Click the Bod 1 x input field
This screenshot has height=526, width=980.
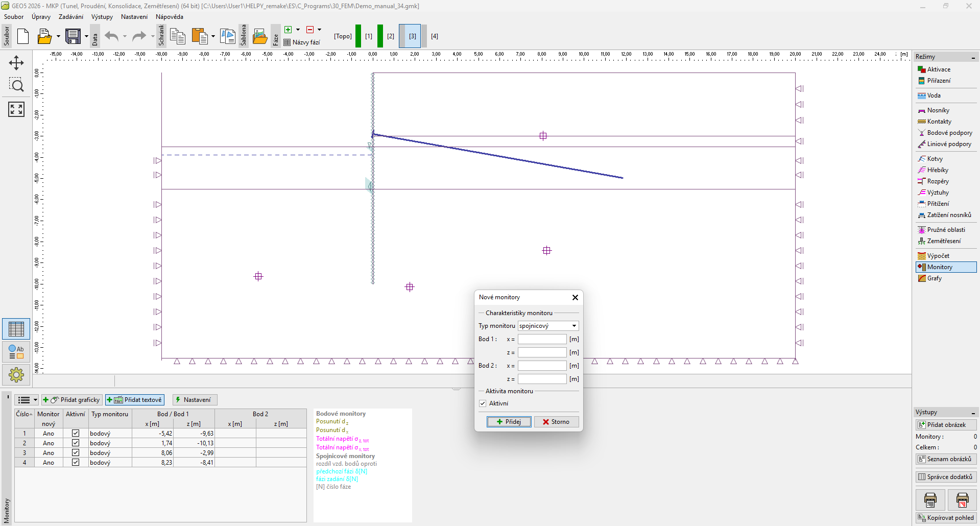[x=542, y=339]
